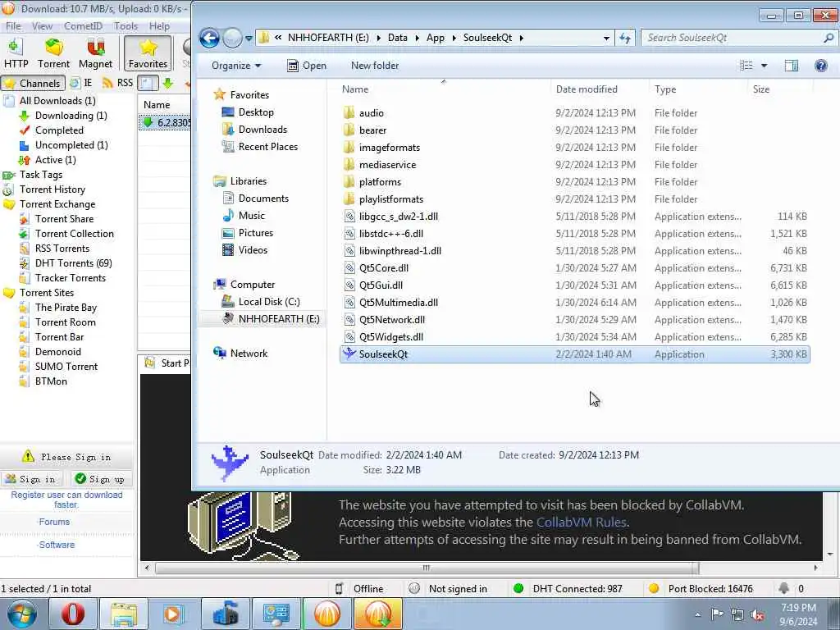Viewport: 840px width, 630px height.
Task: Open the Forums link in BitComet
Action: click(54, 522)
